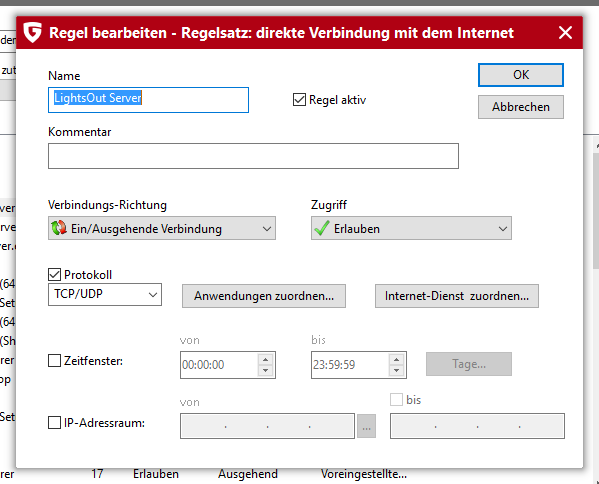Click the 'Anwendungen zuordnen...' button
599x484 pixels.
click(x=264, y=296)
